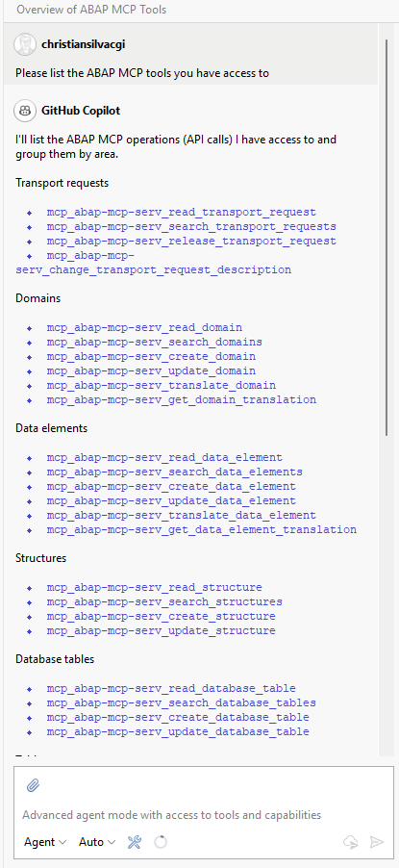Click mcp_abap-mcp-serv_search_transport_requests
Image resolution: width=399 pixels, height=868 pixels.
[191, 226]
